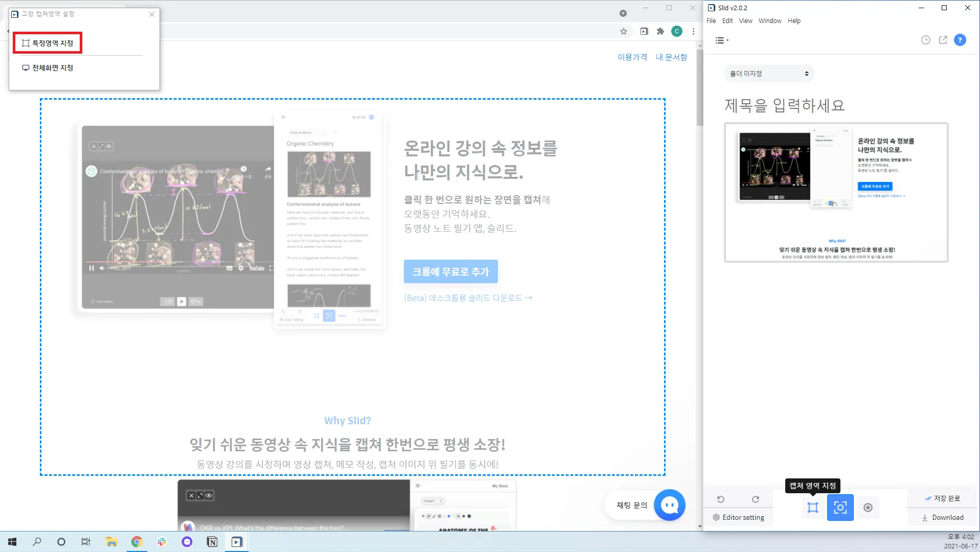The height and width of the screenshot is (552, 980).
Task: Open the purple round app on taskbar
Action: pyautogui.click(x=187, y=542)
